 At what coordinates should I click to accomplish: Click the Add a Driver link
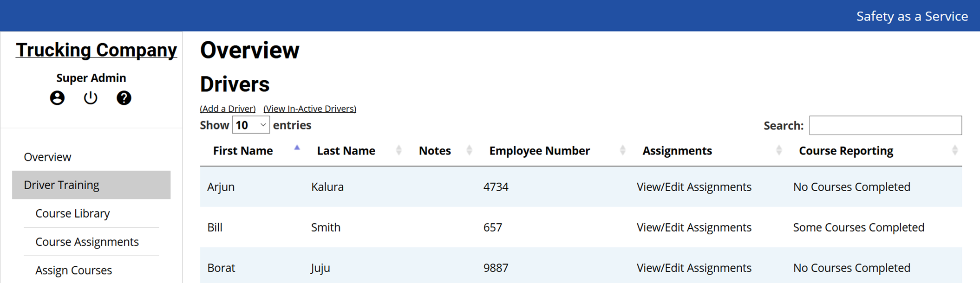pos(228,109)
